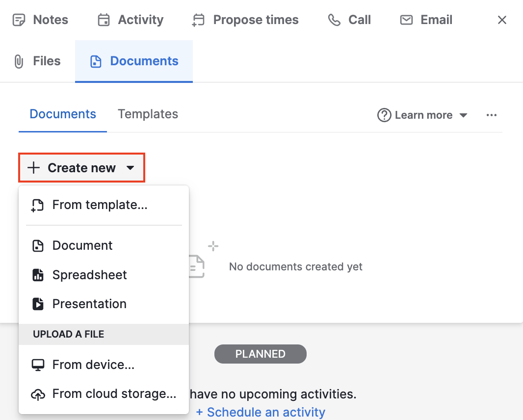This screenshot has width=523, height=420.
Task: Click the Propose times icon
Action: click(197, 20)
